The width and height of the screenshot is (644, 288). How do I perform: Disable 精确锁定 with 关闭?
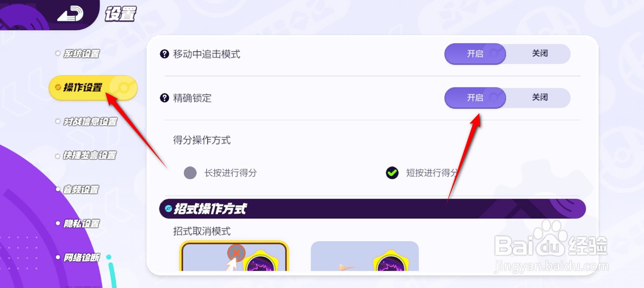click(539, 98)
